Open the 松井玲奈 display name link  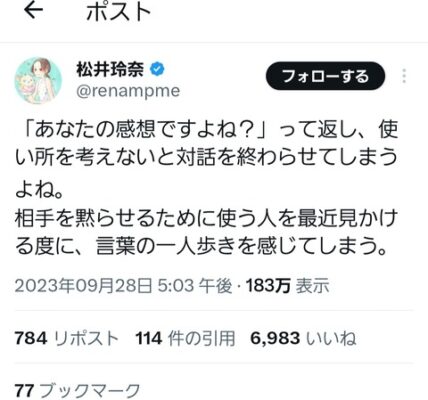[x=110, y=70]
